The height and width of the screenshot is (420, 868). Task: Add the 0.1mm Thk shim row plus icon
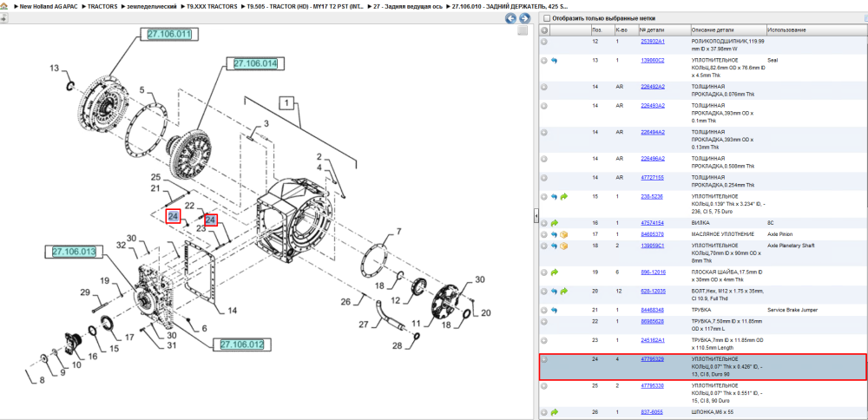coord(545,105)
